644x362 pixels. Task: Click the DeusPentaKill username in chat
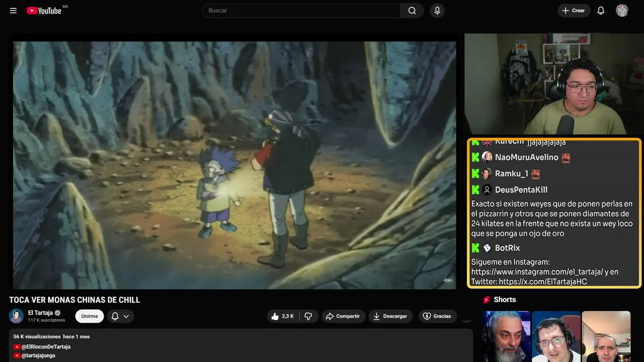click(x=521, y=190)
